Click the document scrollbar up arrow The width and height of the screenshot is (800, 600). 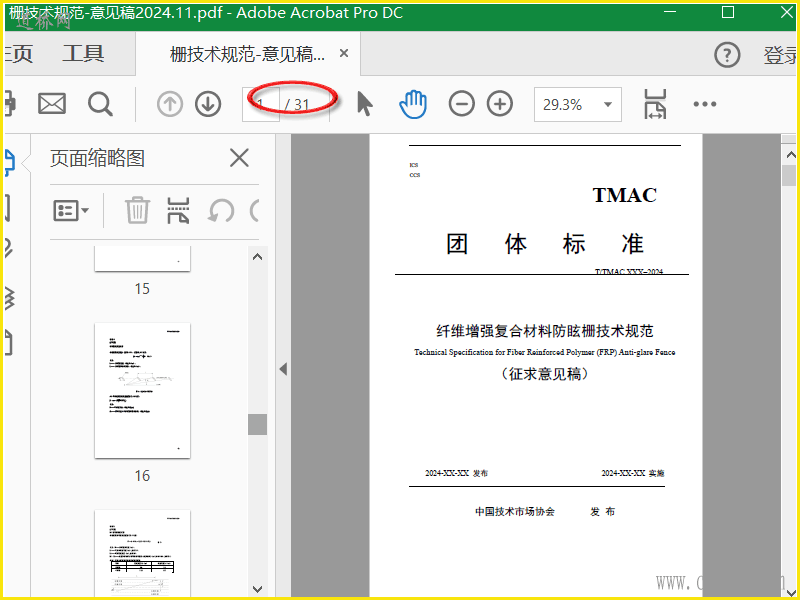click(x=790, y=155)
